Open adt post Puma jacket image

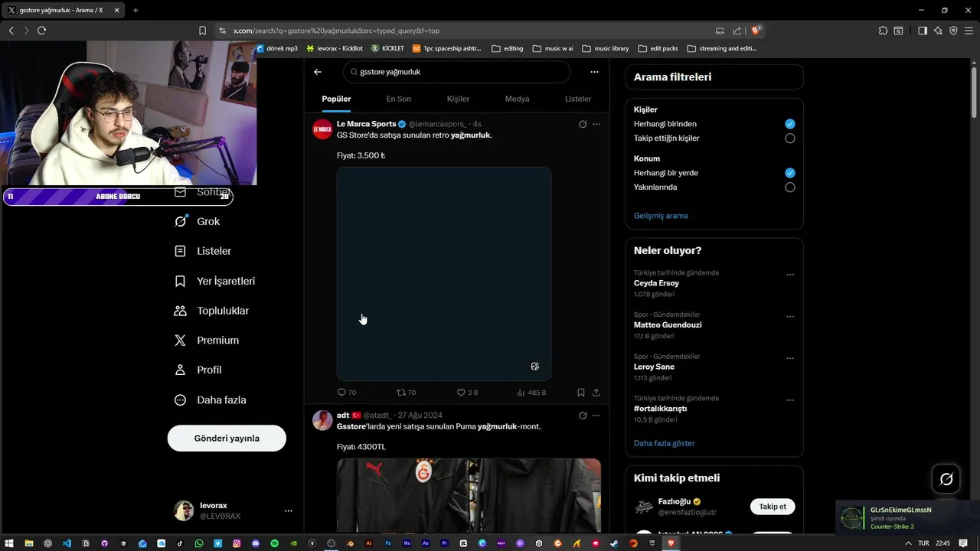point(469,495)
